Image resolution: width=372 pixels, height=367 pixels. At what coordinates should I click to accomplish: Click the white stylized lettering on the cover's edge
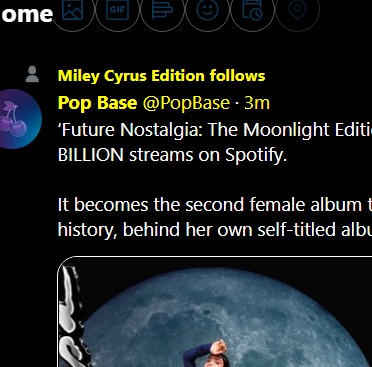point(69,313)
